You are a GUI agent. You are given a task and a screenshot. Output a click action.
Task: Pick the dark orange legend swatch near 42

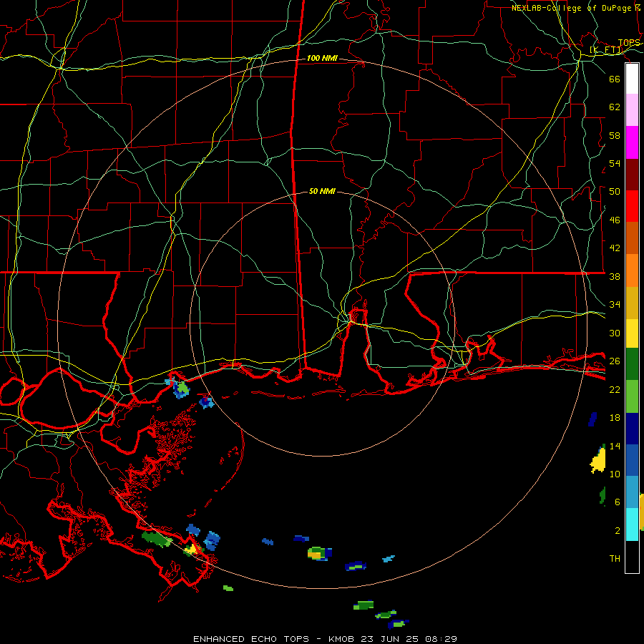pos(632,238)
